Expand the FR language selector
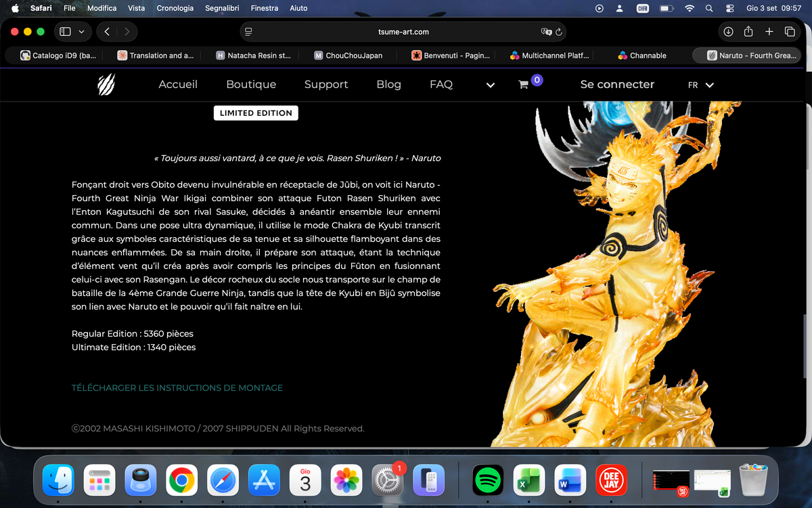The image size is (812, 508). (x=701, y=85)
